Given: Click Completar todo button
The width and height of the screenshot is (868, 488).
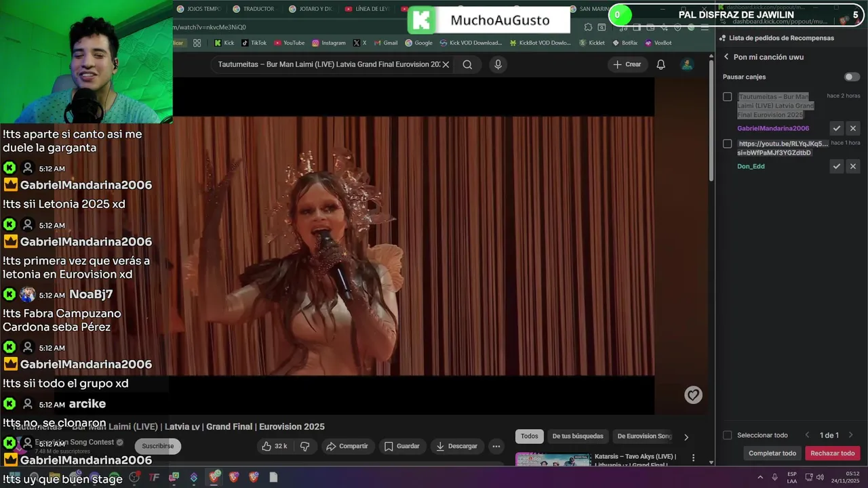Looking at the screenshot, I should click(x=772, y=453).
